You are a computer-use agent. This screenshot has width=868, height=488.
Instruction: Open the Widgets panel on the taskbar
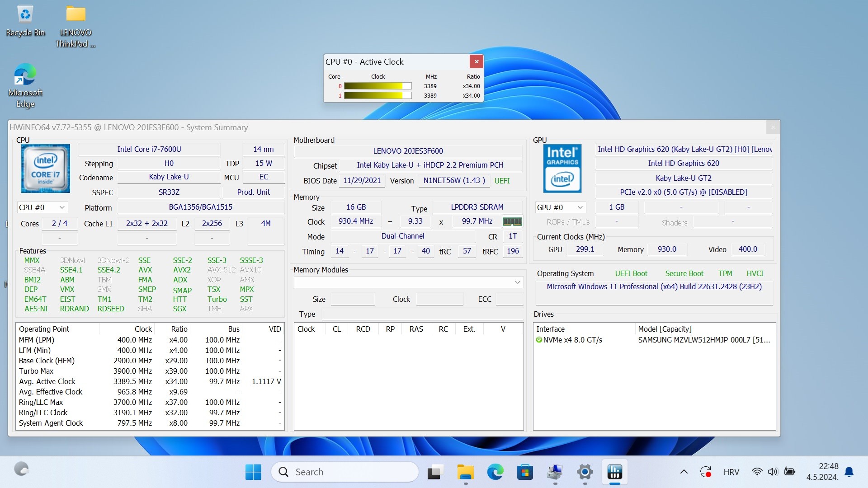coord(21,469)
